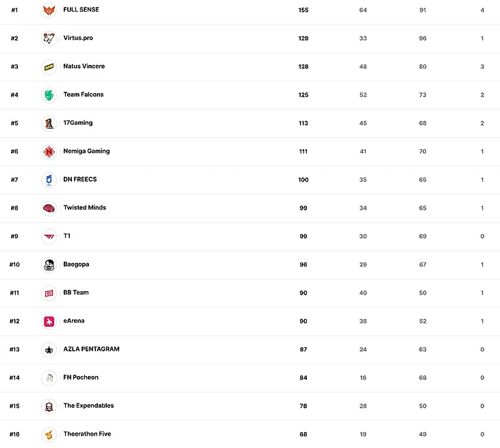Open the Theerathon Five team link

[x=87, y=434]
